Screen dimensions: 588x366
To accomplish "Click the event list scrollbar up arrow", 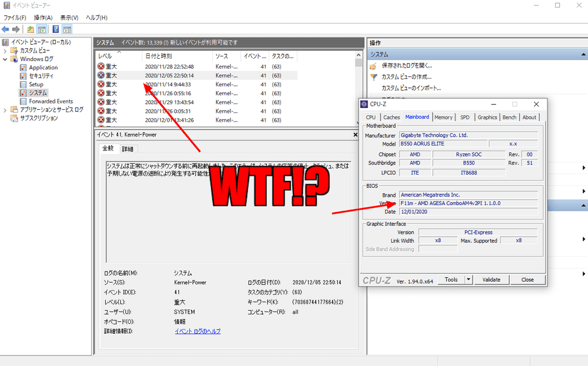I will pyautogui.click(x=359, y=55).
